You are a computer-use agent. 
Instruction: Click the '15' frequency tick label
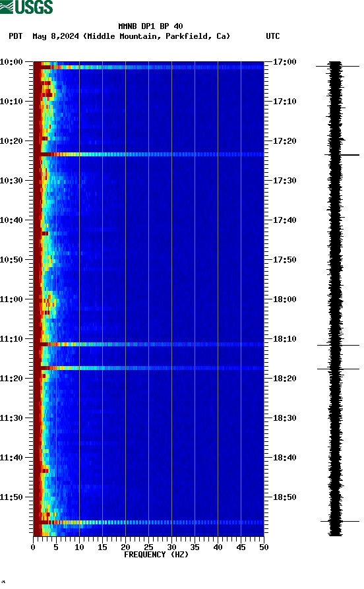(102, 547)
